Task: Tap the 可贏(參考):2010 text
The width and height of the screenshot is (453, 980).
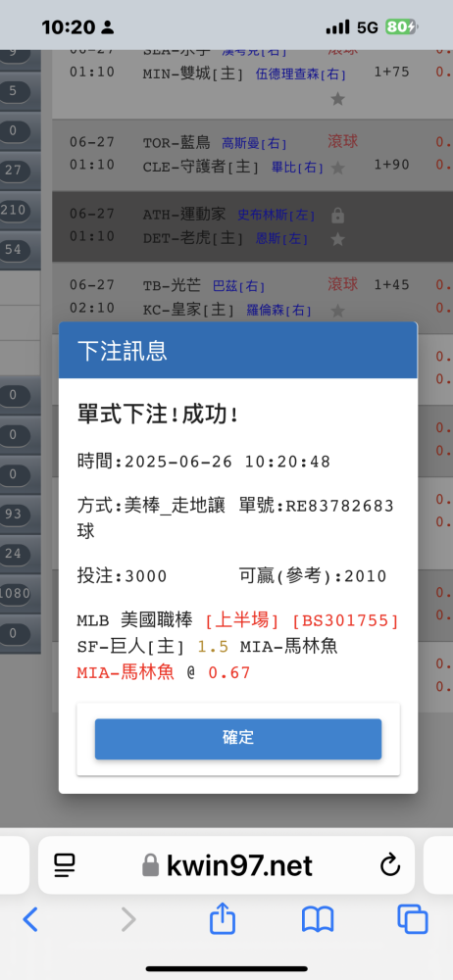Action: [313, 575]
